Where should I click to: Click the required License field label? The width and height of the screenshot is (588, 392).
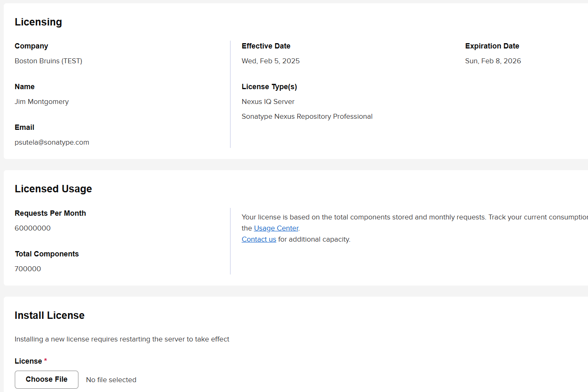click(x=30, y=361)
